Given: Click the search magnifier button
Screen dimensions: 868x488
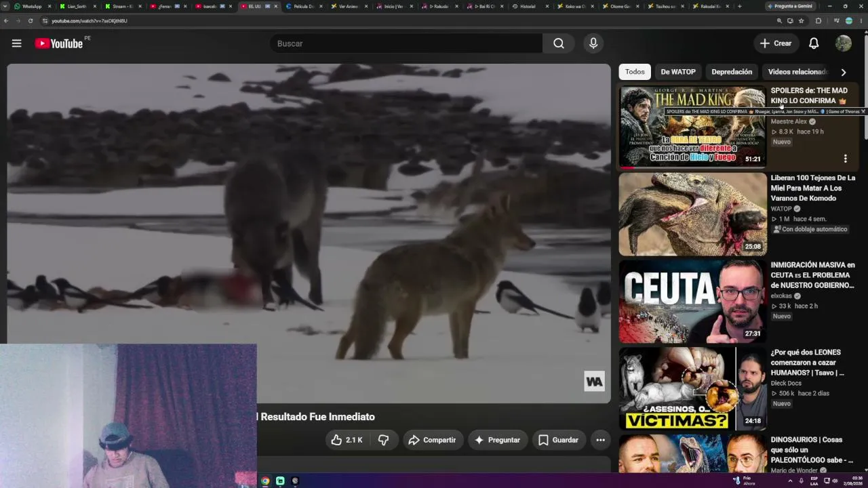Looking at the screenshot, I should 558,43.
